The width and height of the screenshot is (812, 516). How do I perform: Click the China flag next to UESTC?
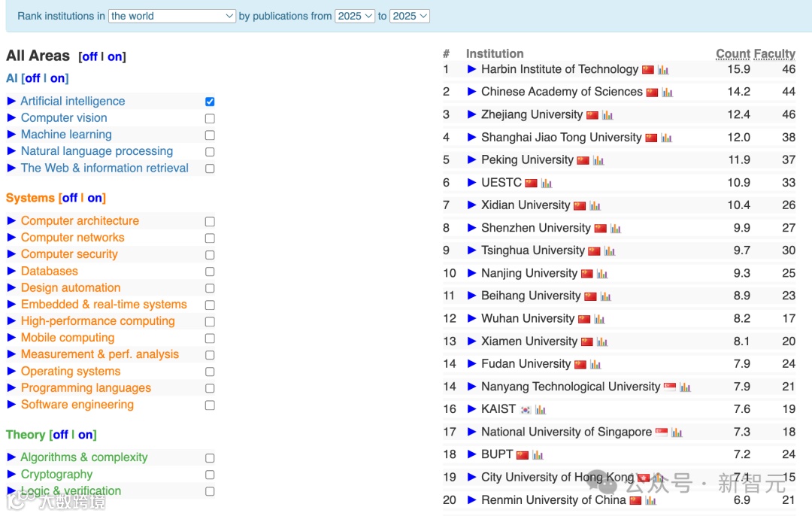pyautogui.click(x=531, y=183)
